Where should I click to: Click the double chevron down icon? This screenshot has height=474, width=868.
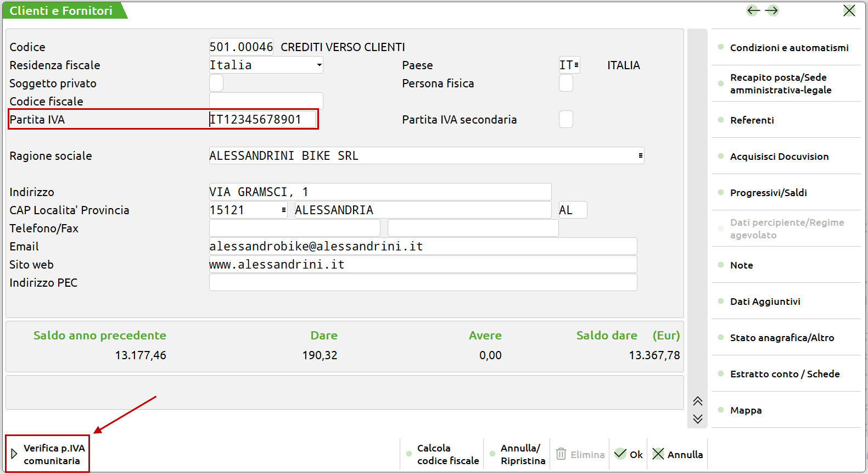(x=697, y=419)
